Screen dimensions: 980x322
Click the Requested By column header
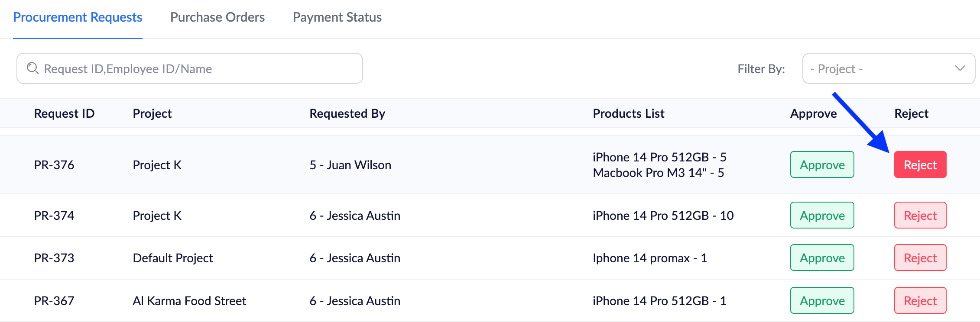click(x=347, y=113)
